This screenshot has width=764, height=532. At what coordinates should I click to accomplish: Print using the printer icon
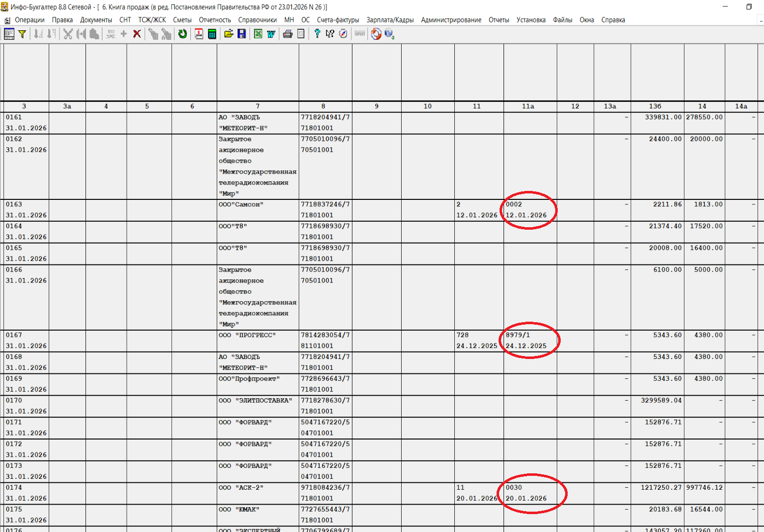coord(287,34)
